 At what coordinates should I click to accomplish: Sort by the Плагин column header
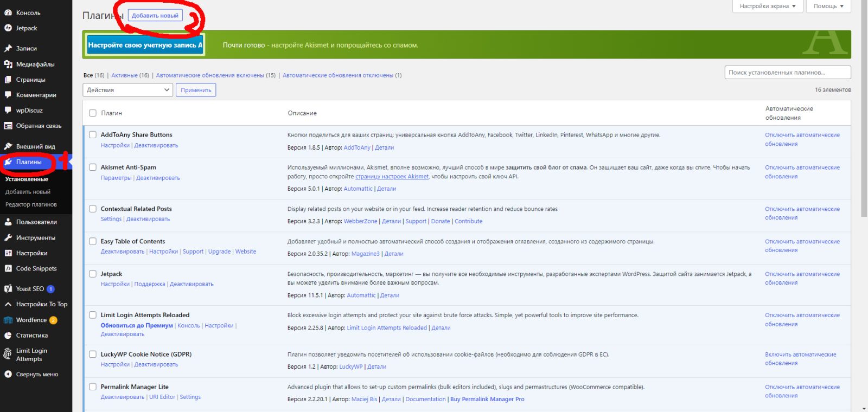click(111, 113)
